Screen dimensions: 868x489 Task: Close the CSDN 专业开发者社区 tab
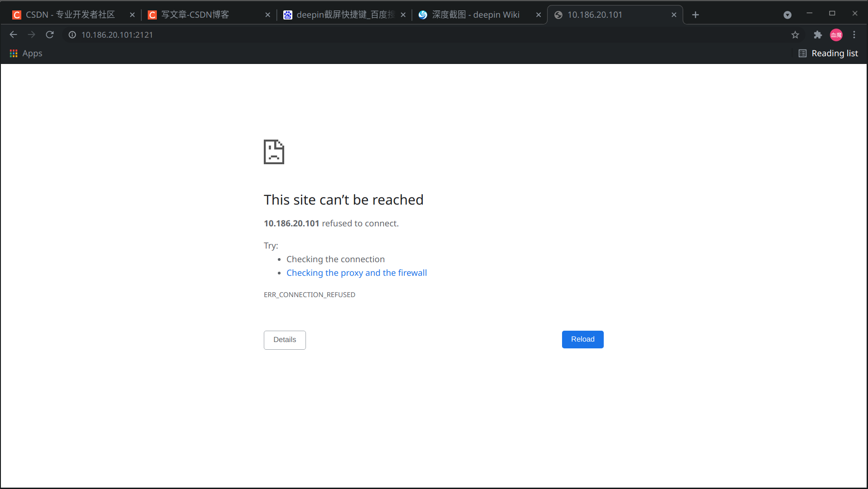132,15
